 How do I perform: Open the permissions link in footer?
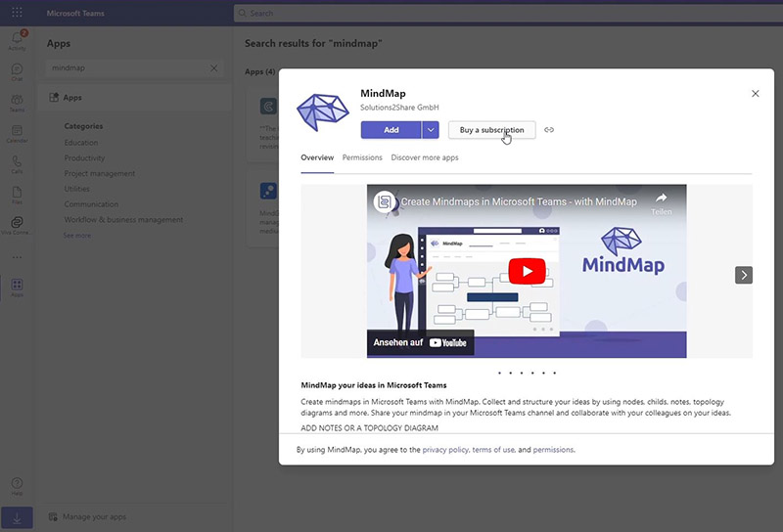(x=553, y=450)
